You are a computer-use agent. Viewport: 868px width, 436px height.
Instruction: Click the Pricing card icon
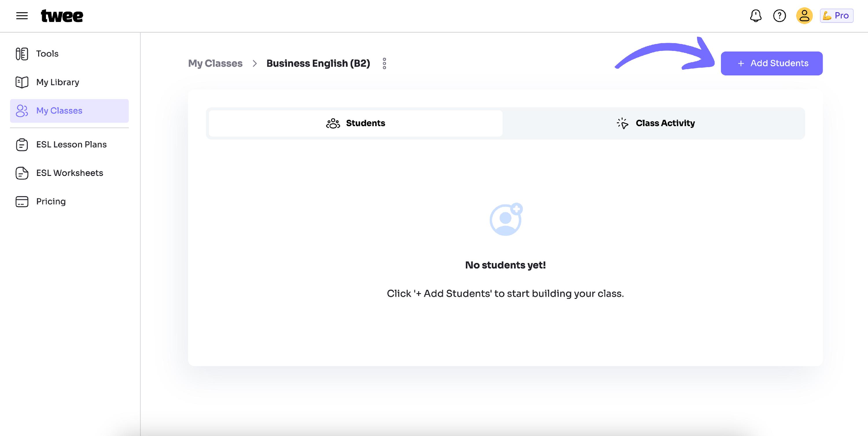22,201
